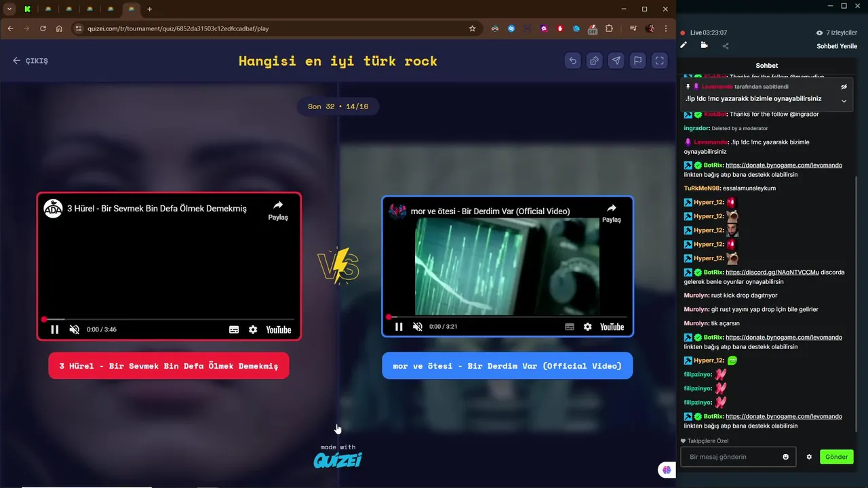Select the active Quizei browser tab
This screenshot has width=868, height=488.
coord(131,9)
